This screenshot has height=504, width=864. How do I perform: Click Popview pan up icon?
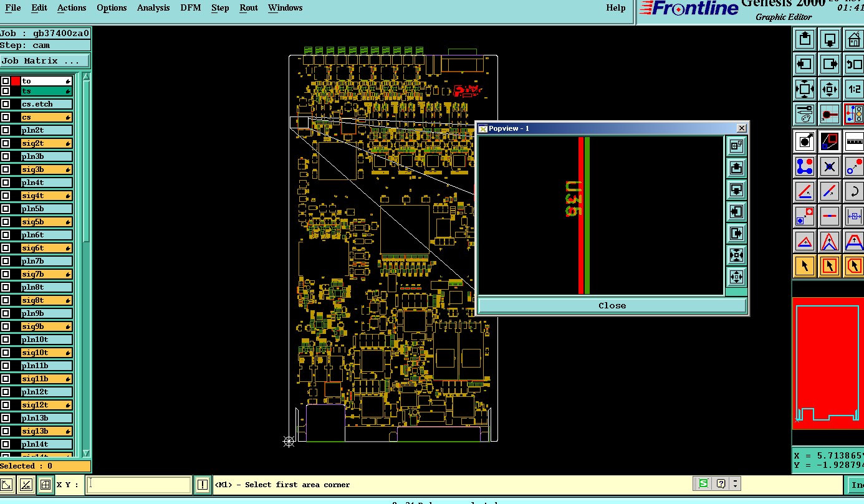[x=736, y=168]
